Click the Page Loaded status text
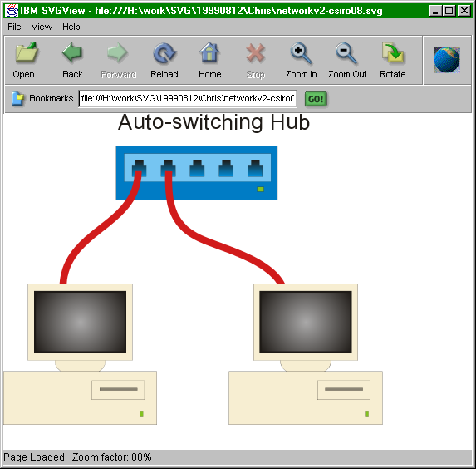The width and height of the screenshot is (476, 469). click(x=34, y=457)
